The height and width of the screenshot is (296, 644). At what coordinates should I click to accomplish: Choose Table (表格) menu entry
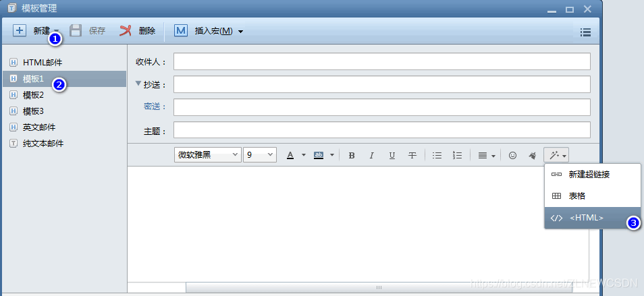592,196
